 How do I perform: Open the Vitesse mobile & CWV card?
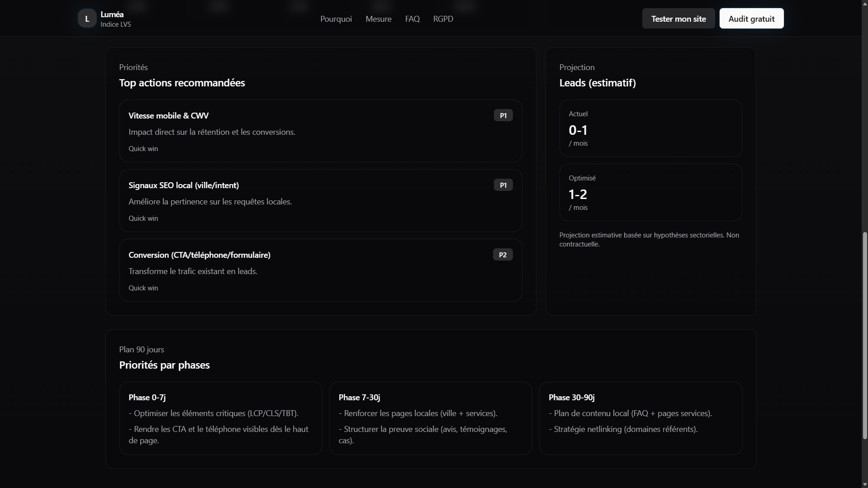click(320, 131)
